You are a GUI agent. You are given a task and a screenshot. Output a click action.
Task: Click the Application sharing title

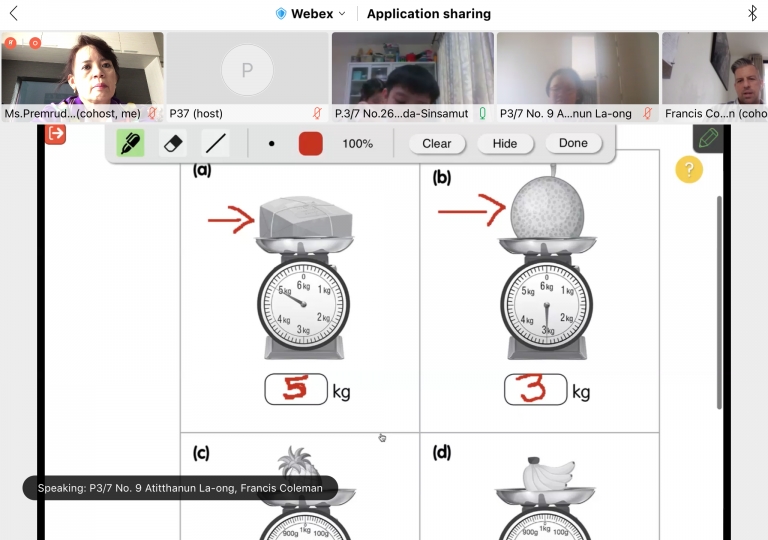[429, 14]
